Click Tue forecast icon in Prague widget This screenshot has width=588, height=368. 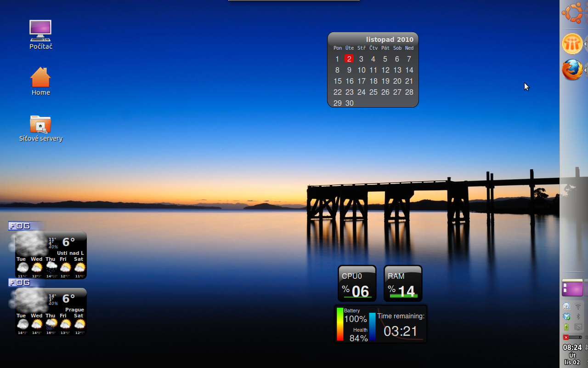pos(23,324)
